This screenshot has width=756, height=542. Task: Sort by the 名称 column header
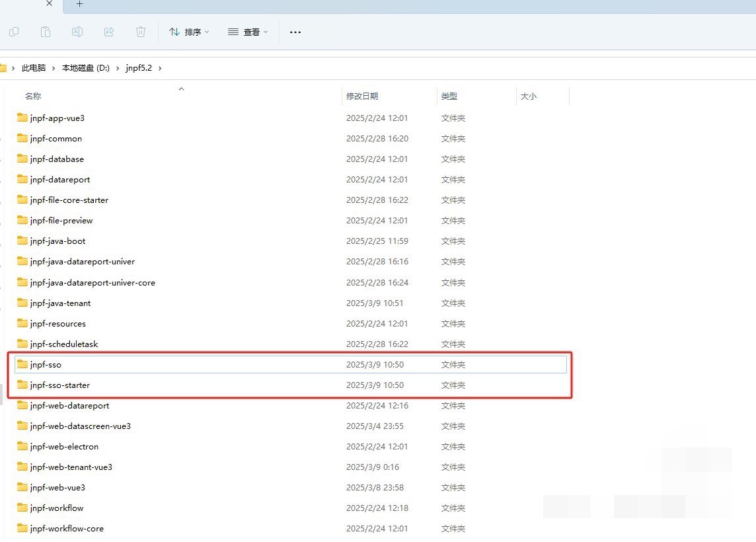tap(33, 97)
